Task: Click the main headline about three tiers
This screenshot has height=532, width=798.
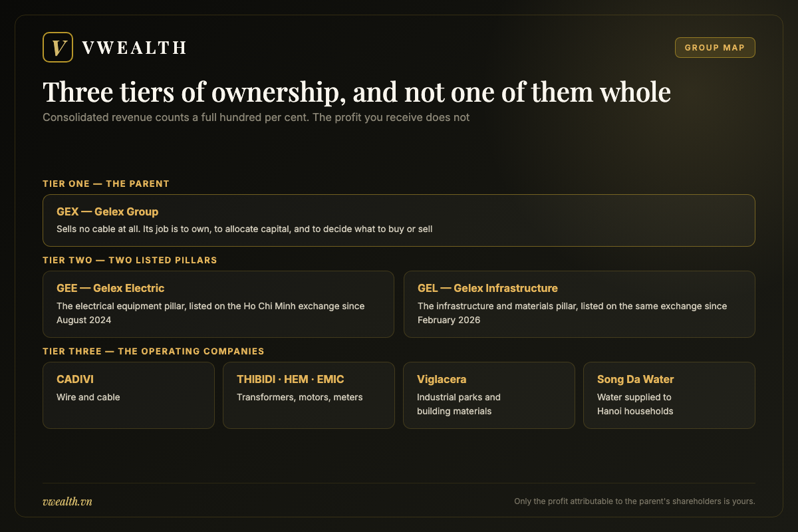Action: [x=356, y=92]
